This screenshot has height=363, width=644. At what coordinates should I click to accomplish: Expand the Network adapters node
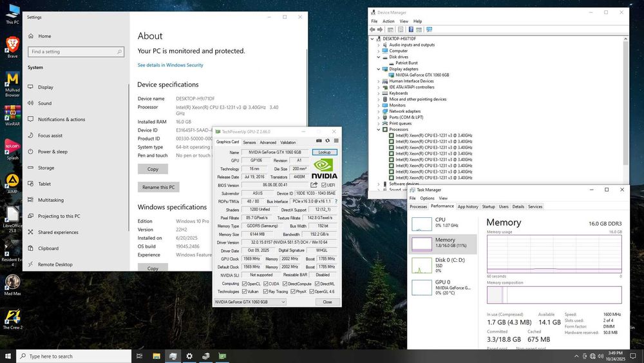pos(379,112)
